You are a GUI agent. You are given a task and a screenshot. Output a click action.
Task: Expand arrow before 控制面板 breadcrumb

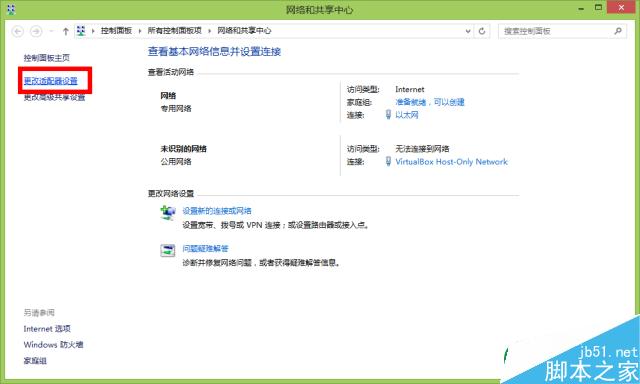coord(93,31)
